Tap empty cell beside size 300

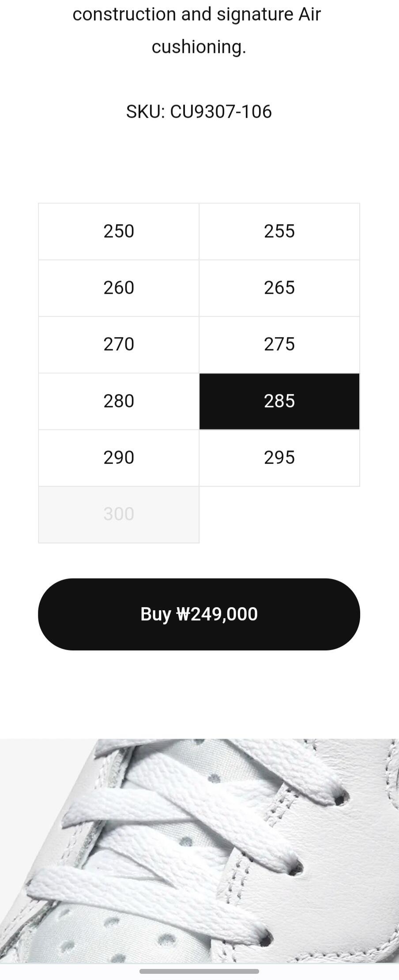(x=279, y=514)
